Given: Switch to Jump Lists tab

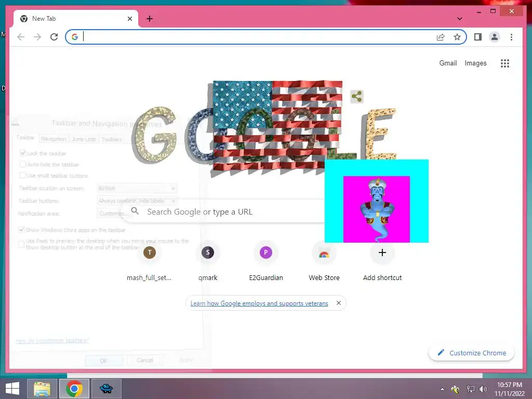Looking at the screenshot, I should pos(84,139).
